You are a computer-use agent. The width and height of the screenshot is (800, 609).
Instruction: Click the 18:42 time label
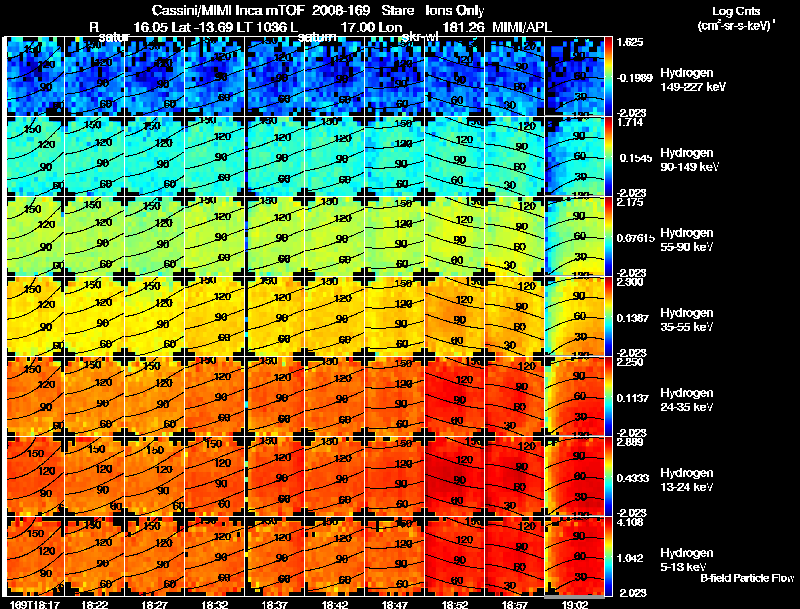[335, 604]
